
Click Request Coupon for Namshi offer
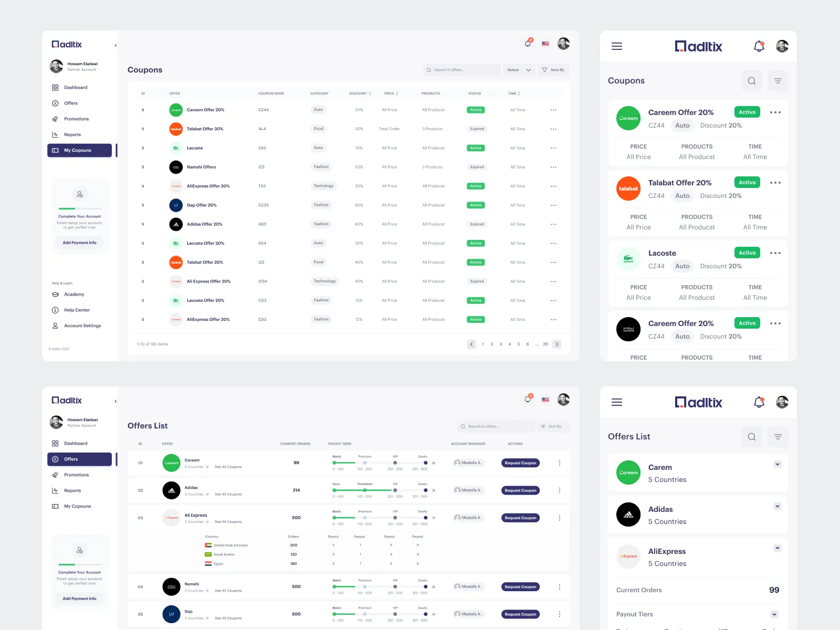point(521,587)
